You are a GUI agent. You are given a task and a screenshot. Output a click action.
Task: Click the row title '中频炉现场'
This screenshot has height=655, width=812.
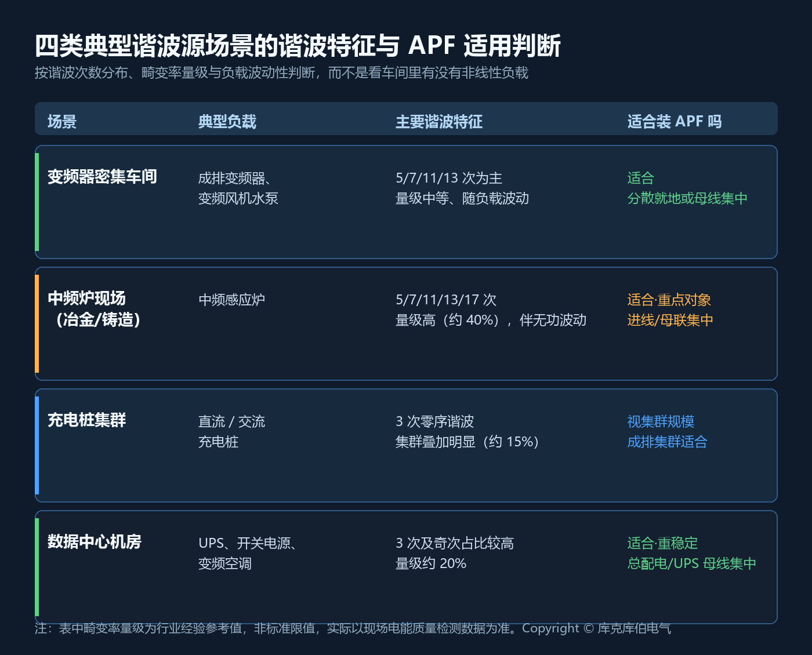(86, 299)
